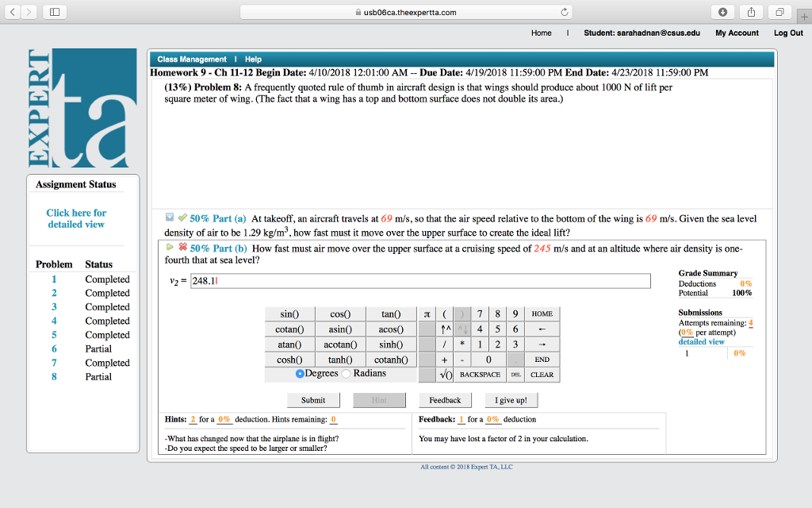Open the Help menu
Screen dimensions: 812x508
253,60
